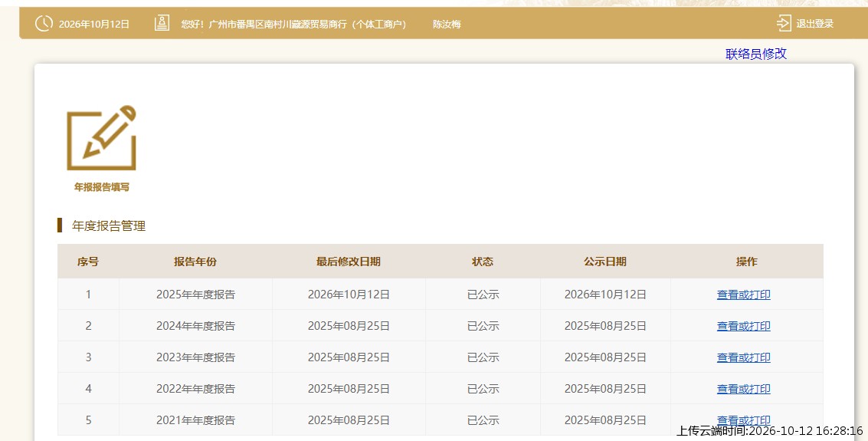Select the 2021年年度报告 cell

click(195, 420)
